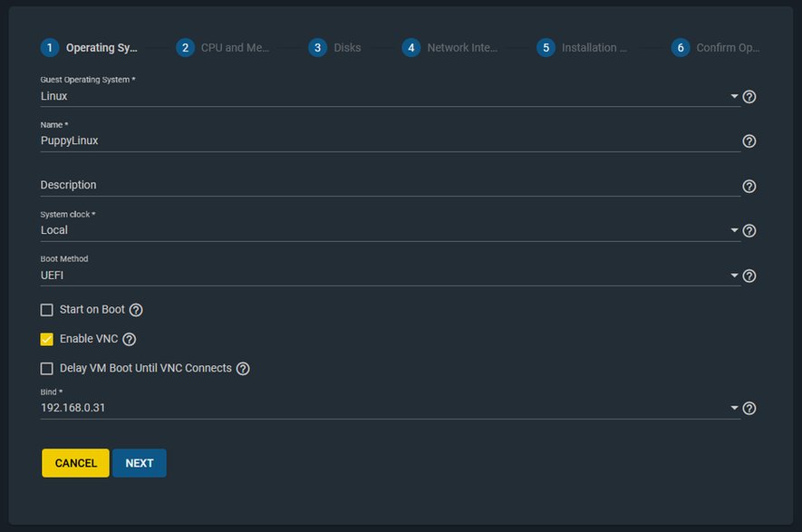This screenshot has width=802, height=532.
Task: Open help for Guest Operating System field
Action: click(x=749, y=97)
